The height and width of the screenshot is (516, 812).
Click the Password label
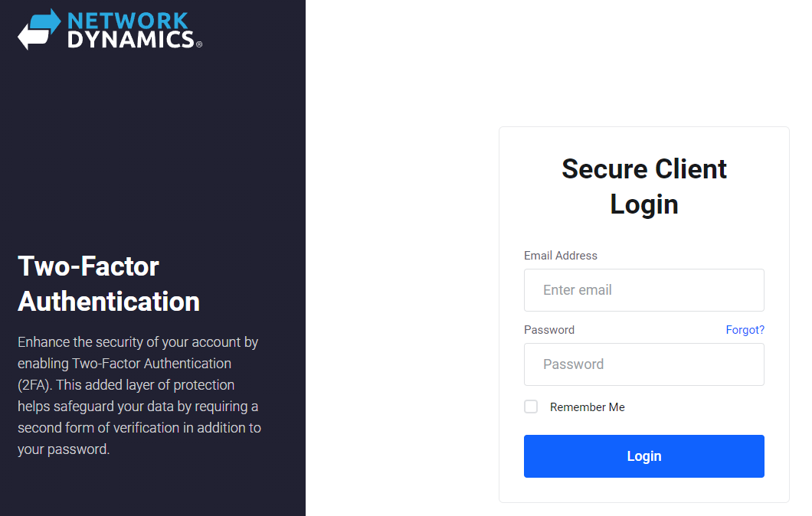[x=549, y=329]
